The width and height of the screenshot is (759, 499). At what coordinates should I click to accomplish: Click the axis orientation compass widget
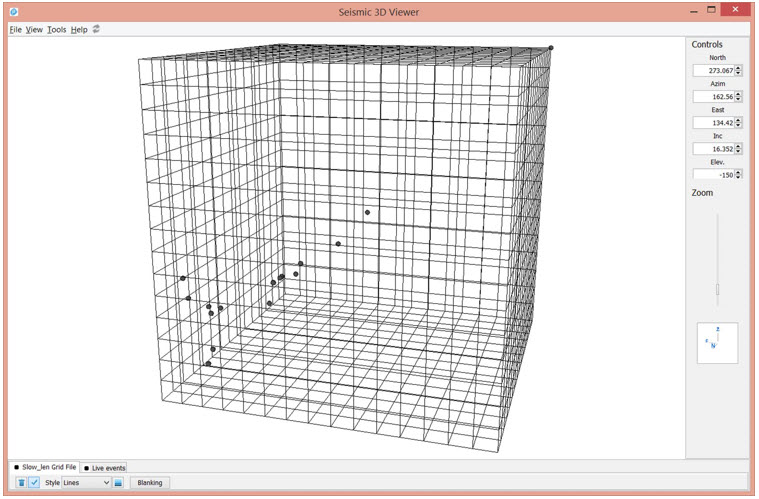point(717,342)
